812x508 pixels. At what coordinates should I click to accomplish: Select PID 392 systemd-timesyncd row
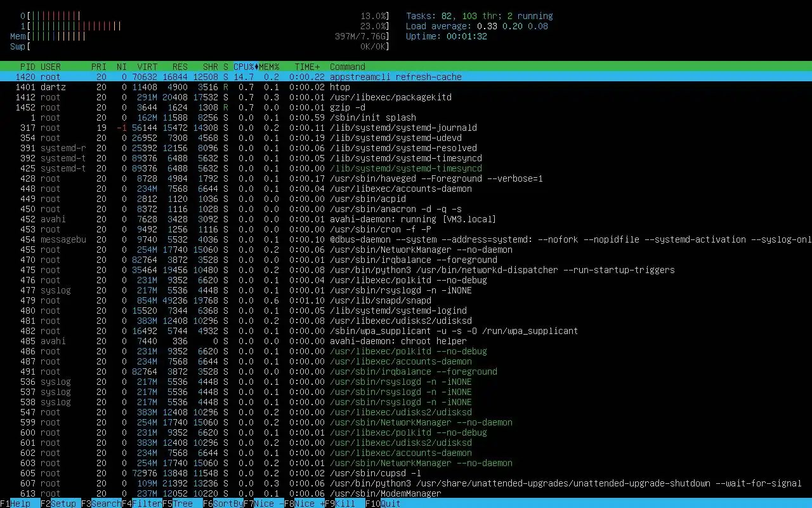(406, 158)
